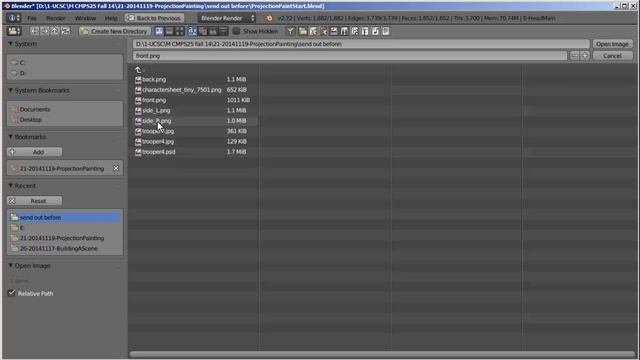Image resolution: width=640 pixels, height=360 pixels.
Task: Click Add bookmark button
Action: coord(34,152)
